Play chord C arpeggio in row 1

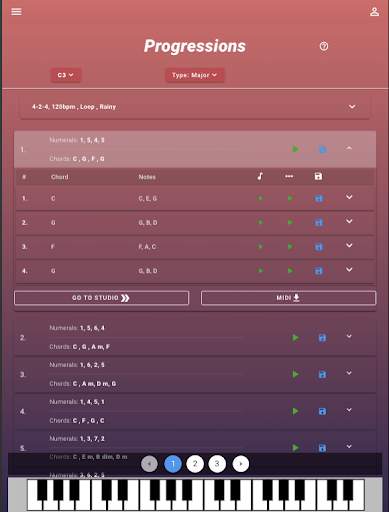tap(290, 198)
